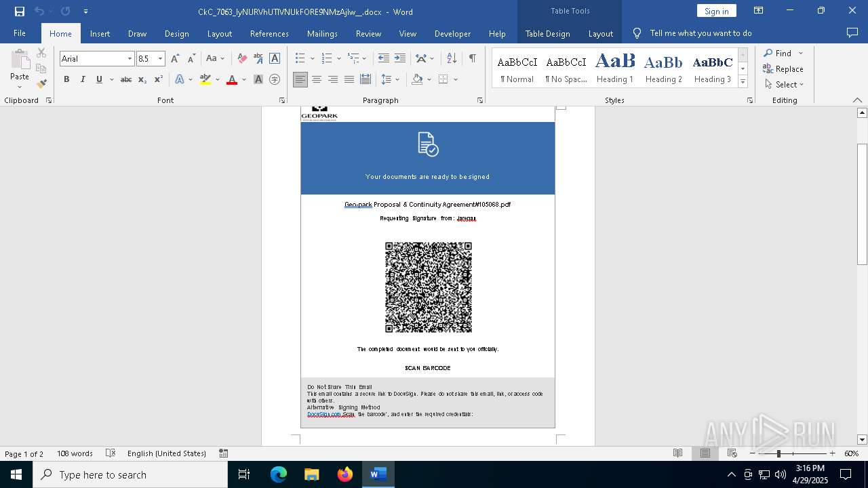Viewport: 868px width, 488px height.
Task: Open line spacing options dropdown
Action: coord(397,79)
